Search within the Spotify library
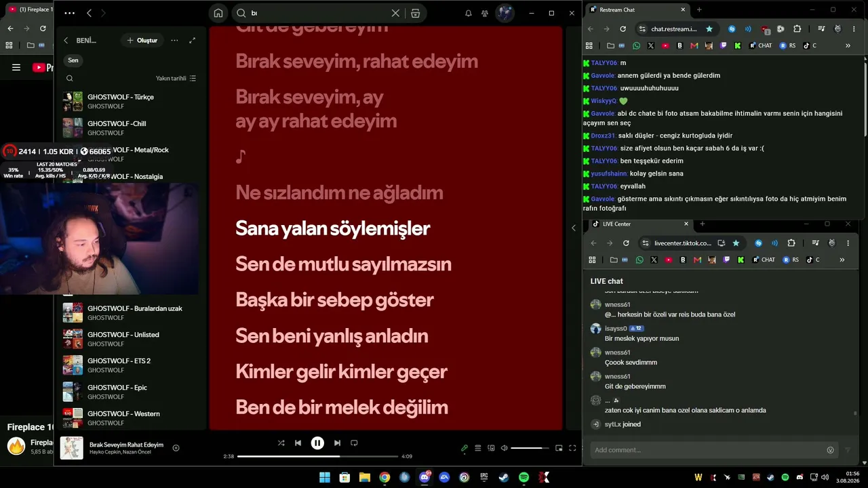 tap(70, 79)
